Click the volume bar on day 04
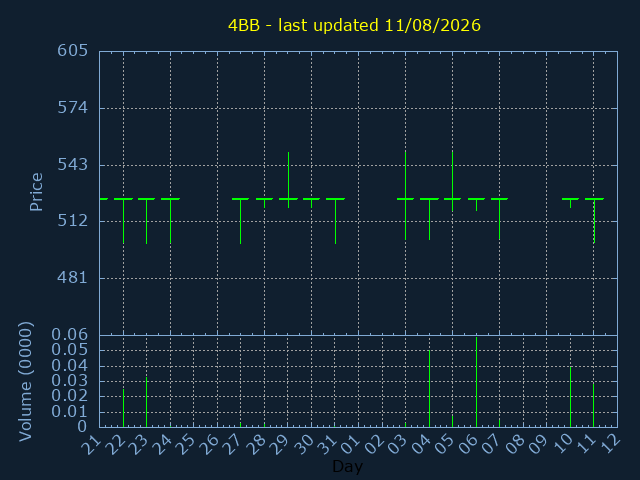 (429, 389)
